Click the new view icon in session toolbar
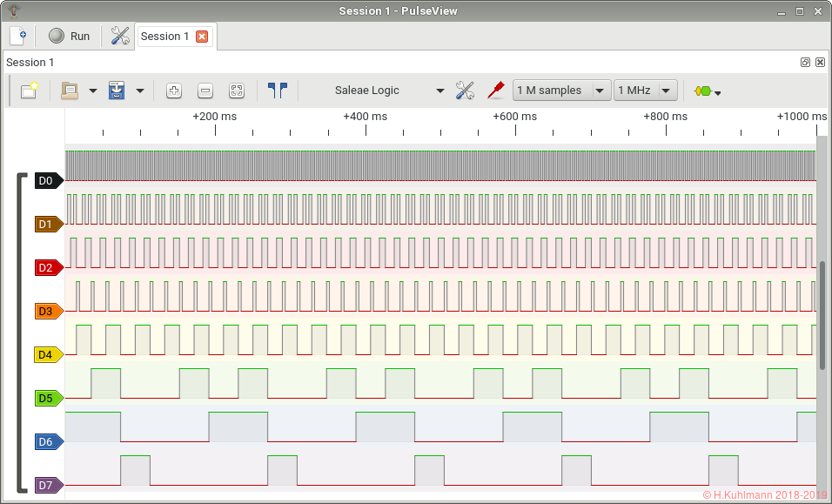This screenshot has width=832, height=504. pyautogui.click(x=29, y=91)
